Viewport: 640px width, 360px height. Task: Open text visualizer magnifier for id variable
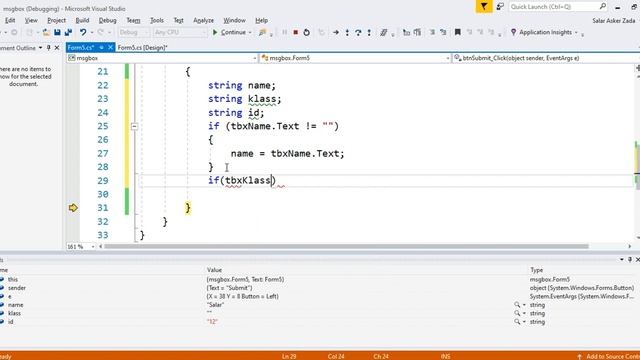point(517,322)
